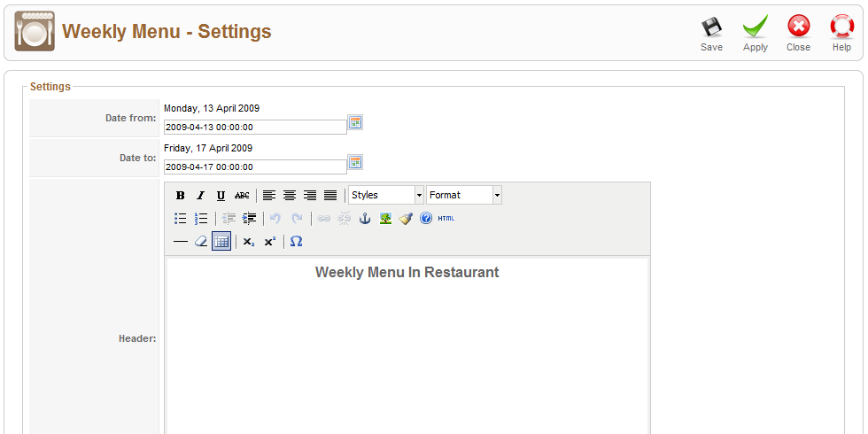Insert an image with tree picture icon
This screenshot has width=868, height=434.
(x=386, y=218)
